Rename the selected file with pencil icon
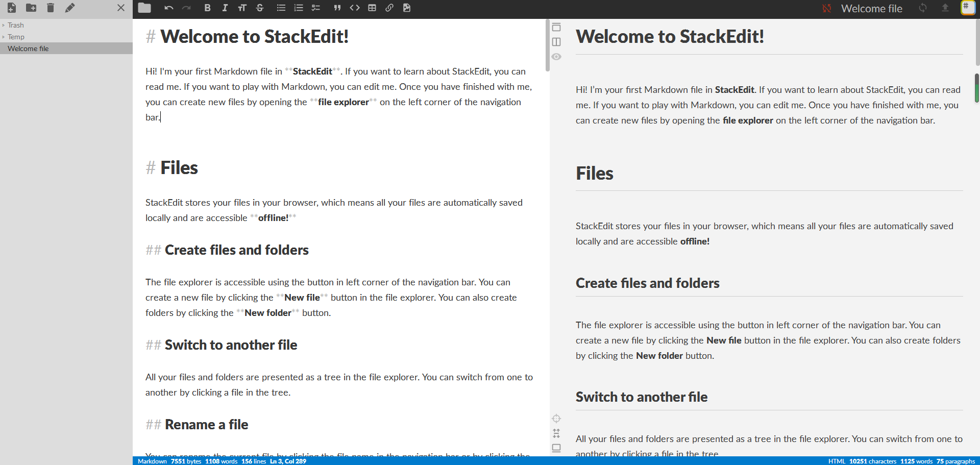 pyautogui.click(x=70, y=8)
